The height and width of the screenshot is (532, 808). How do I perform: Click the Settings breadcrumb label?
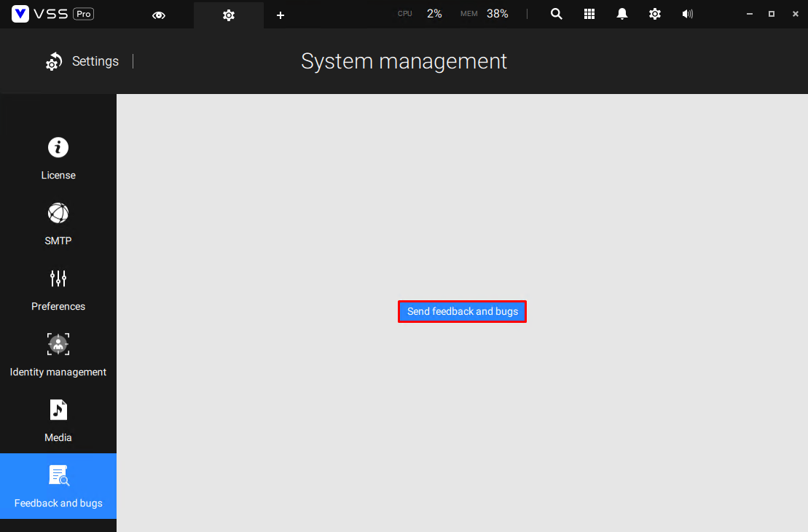[95, 61]
